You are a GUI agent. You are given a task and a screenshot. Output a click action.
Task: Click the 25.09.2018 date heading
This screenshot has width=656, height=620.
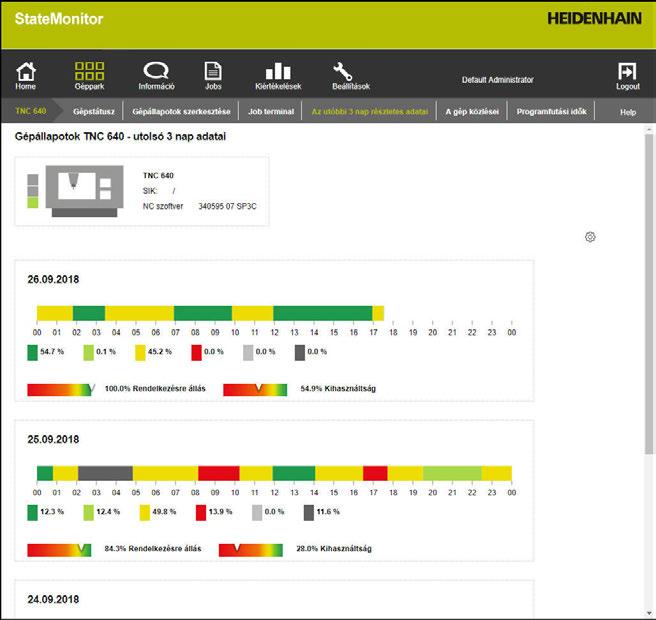click(53, 439)
